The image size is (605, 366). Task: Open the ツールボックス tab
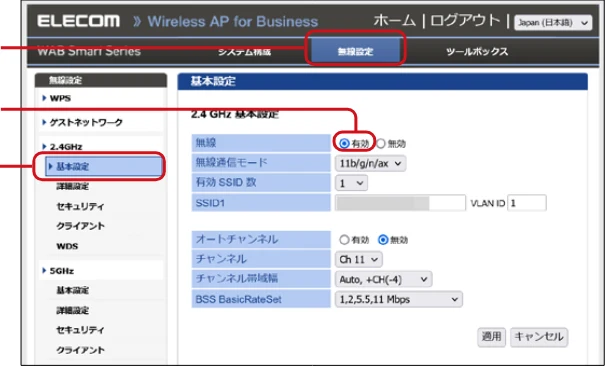click(477, 52)
